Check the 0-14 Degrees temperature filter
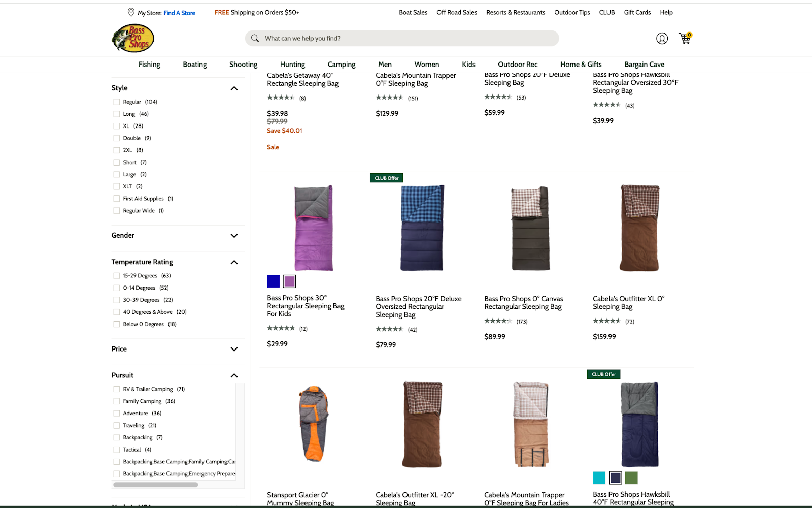This screenshot has height=508, width=812. click(x=117, y=288)
